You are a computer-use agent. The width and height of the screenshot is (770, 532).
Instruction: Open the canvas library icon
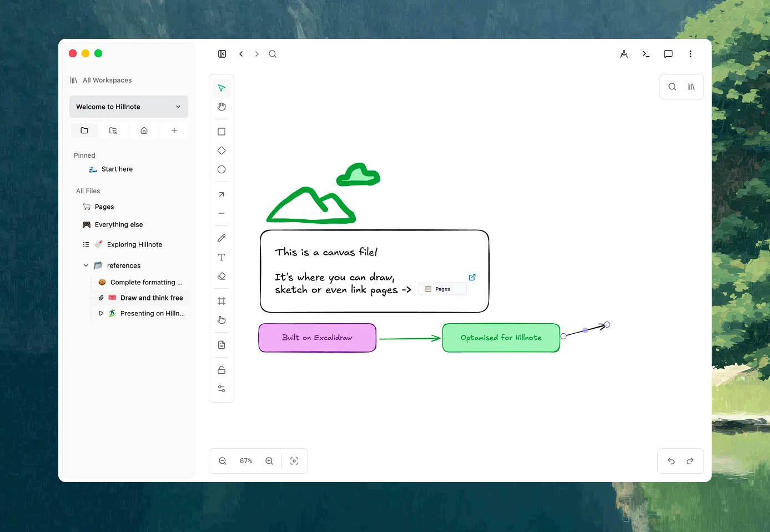point(691,87)
